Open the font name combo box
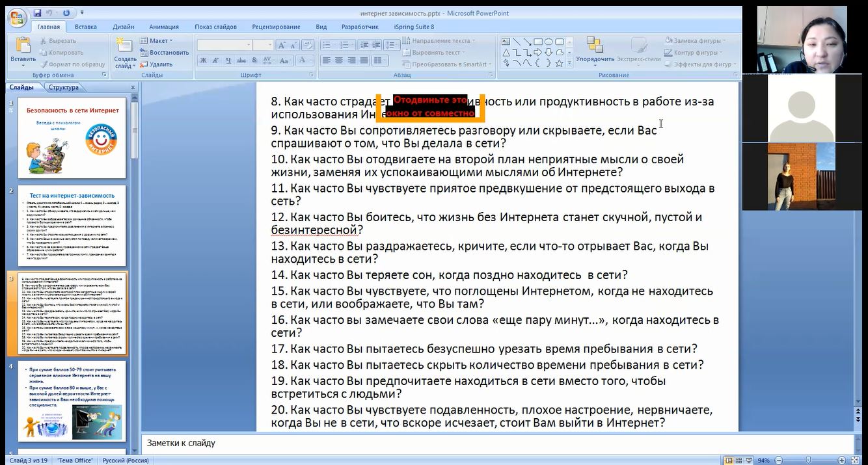Image resolution: width=868 pixels, height=465 pixels. [224, 45]
